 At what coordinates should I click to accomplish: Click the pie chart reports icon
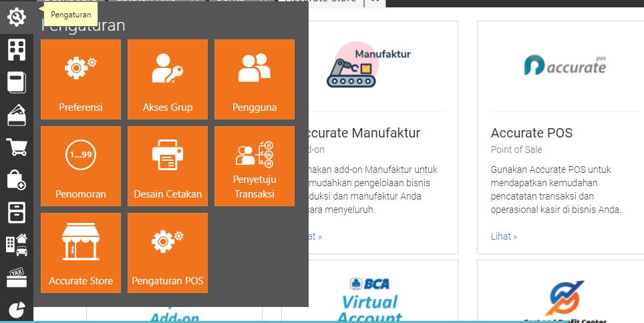(x=17, y=309)
